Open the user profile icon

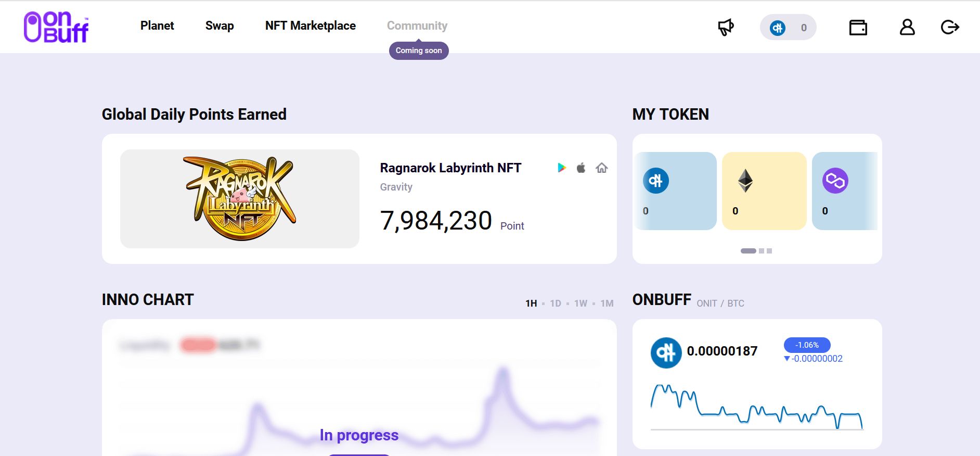click(x=907, y=27)
